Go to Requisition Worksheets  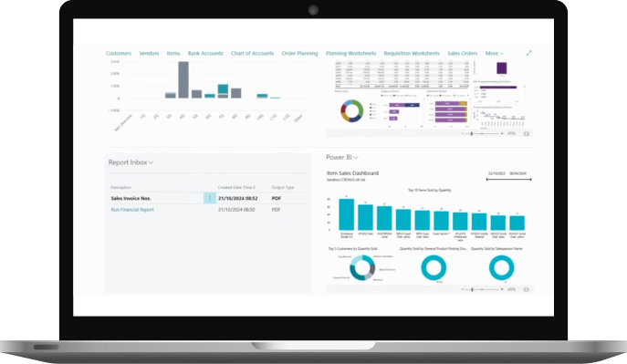point(412,53)
